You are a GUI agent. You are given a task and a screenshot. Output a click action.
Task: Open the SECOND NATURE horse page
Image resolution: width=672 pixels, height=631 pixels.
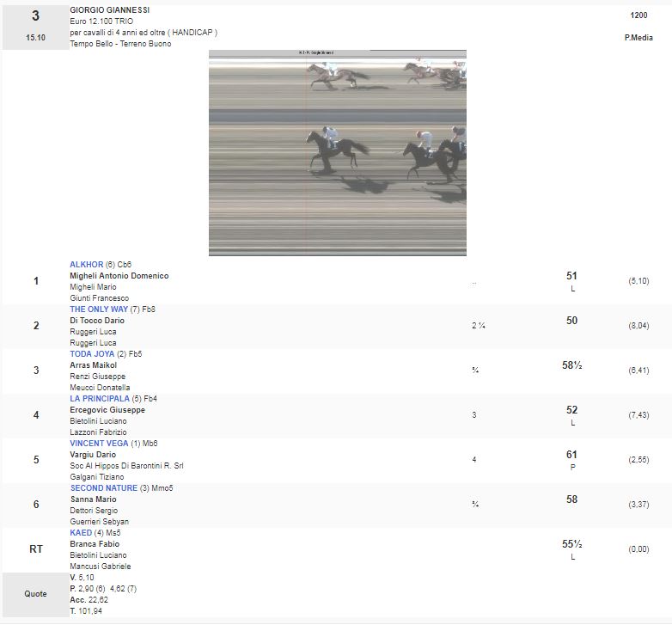coord(103,488)
